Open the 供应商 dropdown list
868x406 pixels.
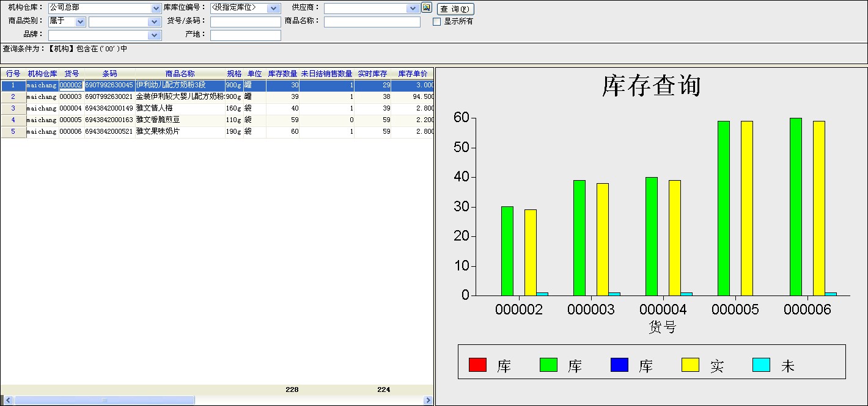point(413,9)
